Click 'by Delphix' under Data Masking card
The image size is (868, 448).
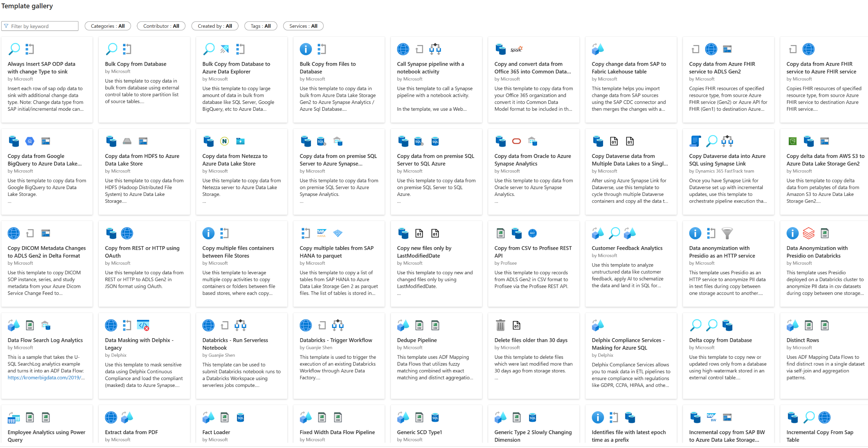(x=116, y=355)
